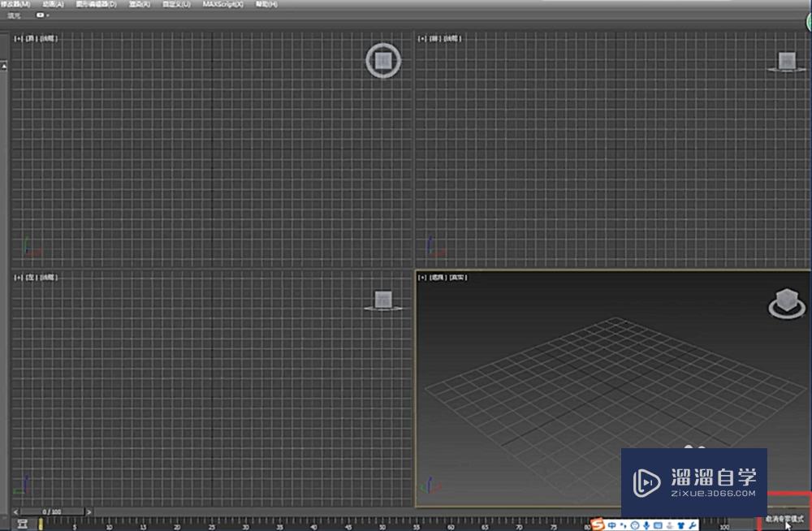
Task: Click the ViewCube in the perspective viewport
Action: click(787, 304)
